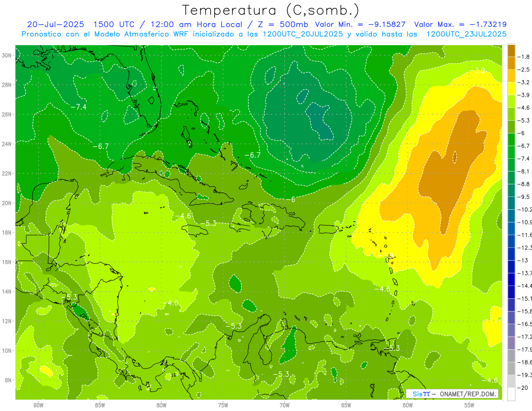
Task: Click colorbar value "-10.9"
Action: (x=524, y=222)
